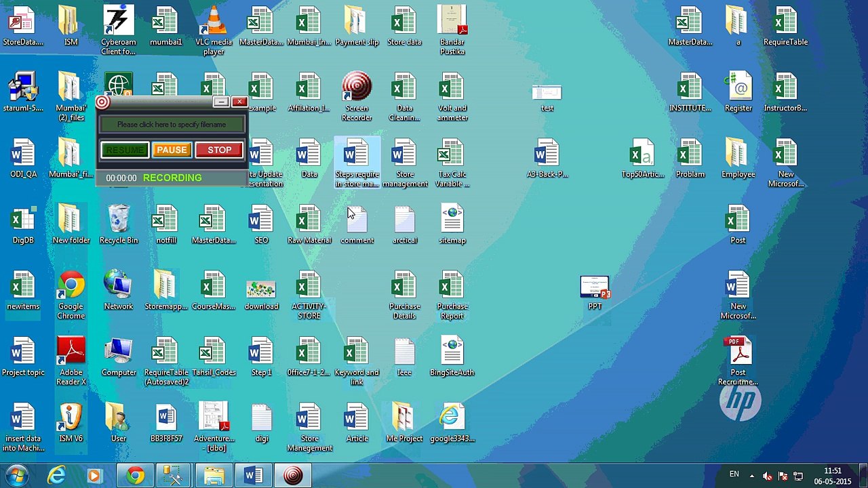Select the Purchase Report spreadsheet
The image size is (868, 488).
click(452, 296)
